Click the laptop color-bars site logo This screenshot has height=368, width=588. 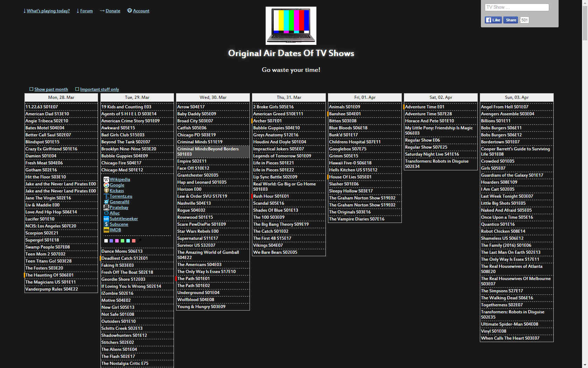point(291,26)
